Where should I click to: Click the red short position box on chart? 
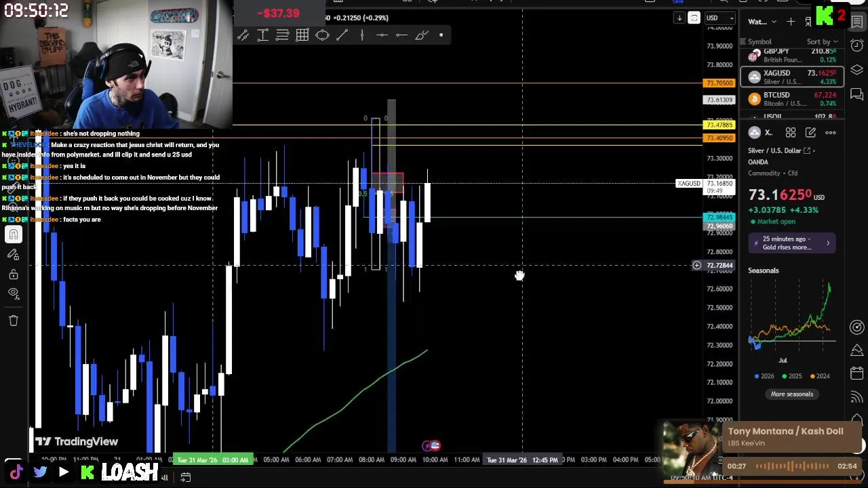[387, 182]
